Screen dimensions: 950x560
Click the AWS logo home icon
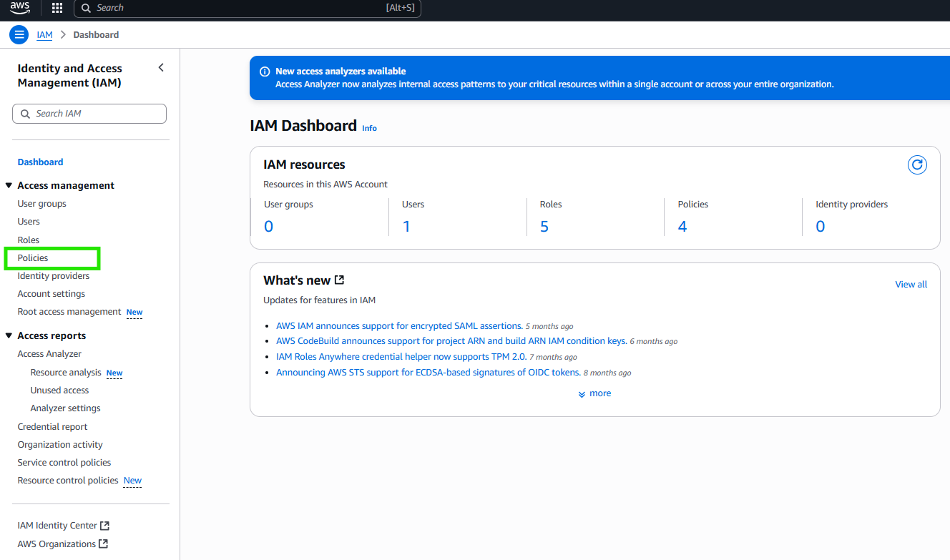20,8
